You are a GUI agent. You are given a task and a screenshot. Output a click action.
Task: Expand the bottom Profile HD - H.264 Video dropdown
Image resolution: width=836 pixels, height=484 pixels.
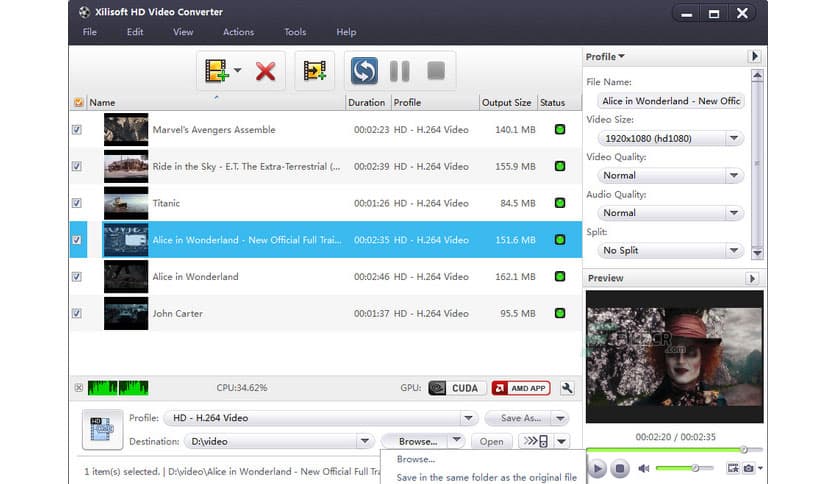(x=468, y=418)
